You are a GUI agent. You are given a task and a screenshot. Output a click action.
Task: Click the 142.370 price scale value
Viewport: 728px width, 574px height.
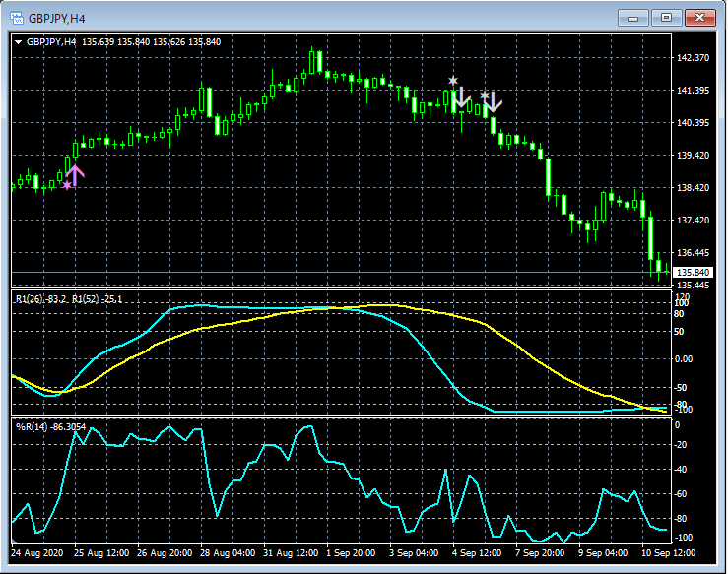[x=693, y=57]
